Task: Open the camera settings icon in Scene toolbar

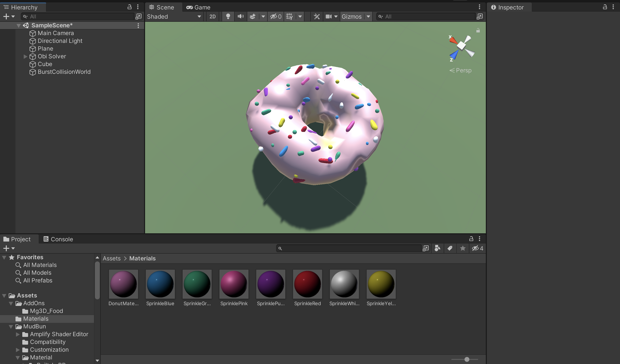Action: pyautogui.click(x=329, y=16)
